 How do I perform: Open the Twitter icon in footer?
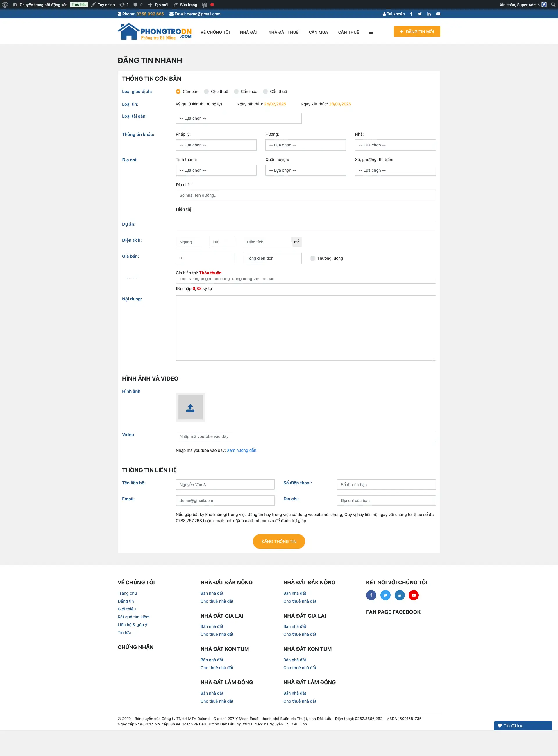tap(385, 595)
